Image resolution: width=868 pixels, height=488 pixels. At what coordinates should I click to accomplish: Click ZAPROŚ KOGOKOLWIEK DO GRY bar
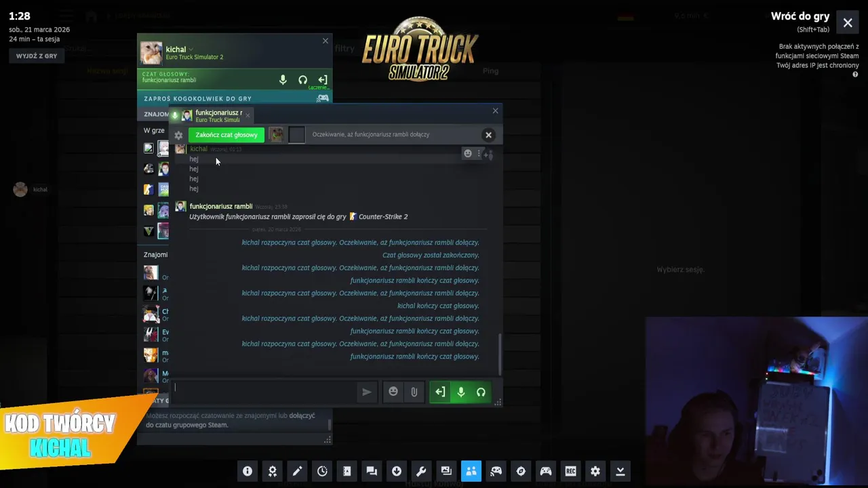235,98
